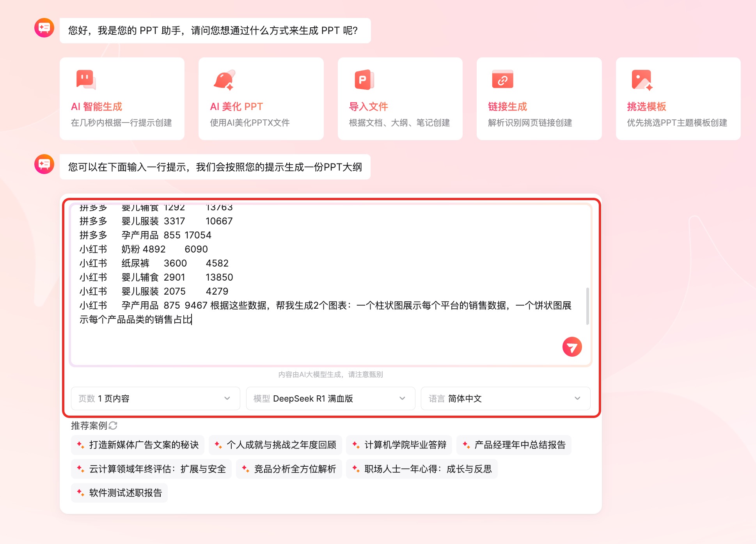
Task: Open the 语言 简体中文 dropdown
Action: click(505, 398)
